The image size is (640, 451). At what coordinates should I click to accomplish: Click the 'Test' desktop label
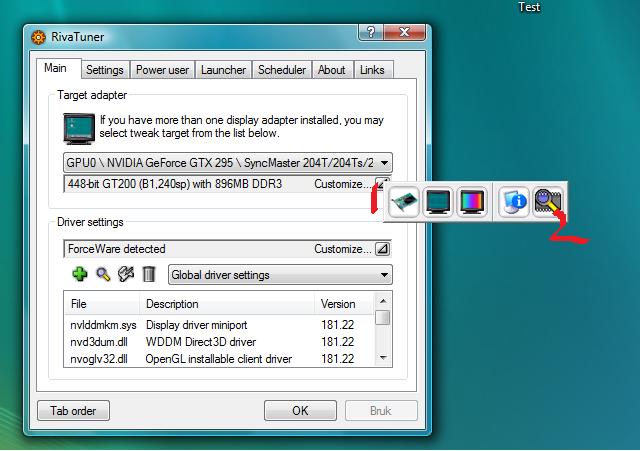tap(529, 7)
